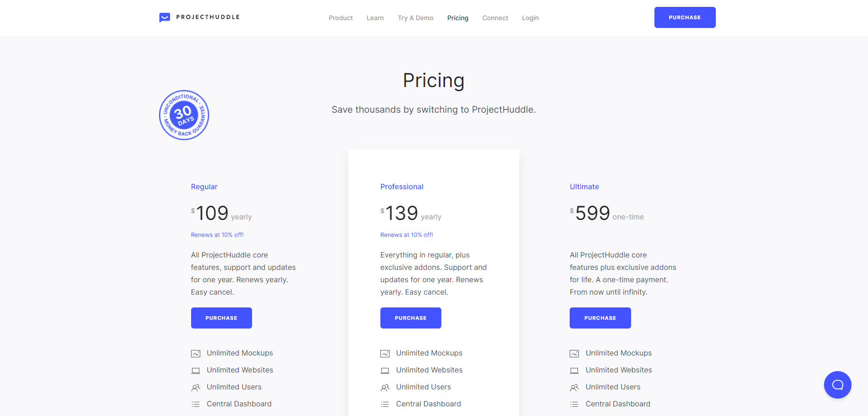
Task: Go to the Learn menu
Action: coord(375,18)
